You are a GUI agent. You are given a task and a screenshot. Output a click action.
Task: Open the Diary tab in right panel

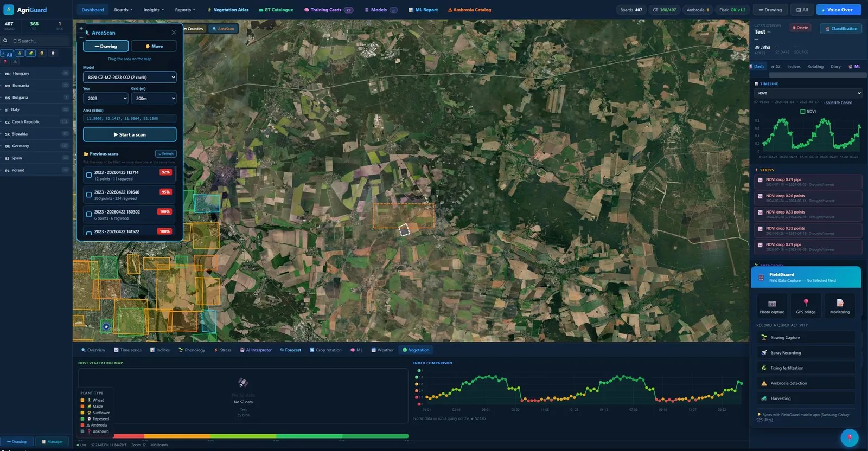point(835,66)
